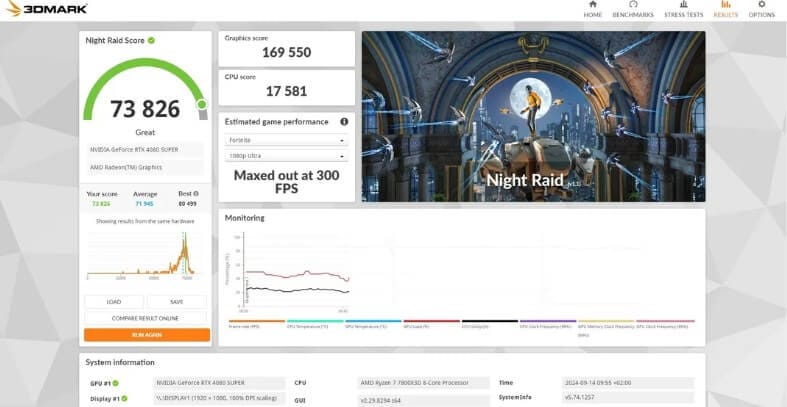Image resolution: width=787 pixels, height=407 pixels.
Task: Click the DISPLAY1 resolution field
Action: pos(219,398)
